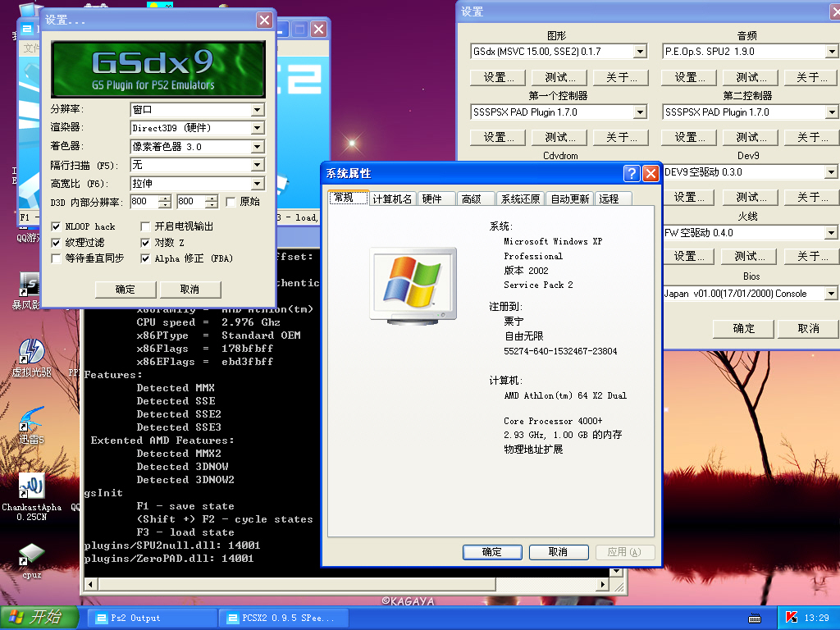
Task: Open the Bios Japan v01.00 dropdown
Action: point(751,294)
